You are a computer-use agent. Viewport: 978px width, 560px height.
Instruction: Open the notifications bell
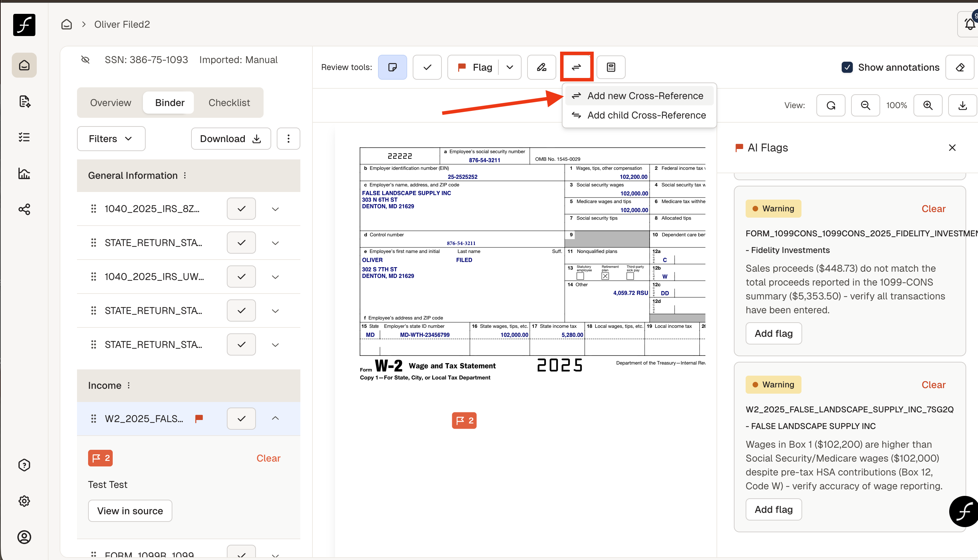tap(969, 24)
